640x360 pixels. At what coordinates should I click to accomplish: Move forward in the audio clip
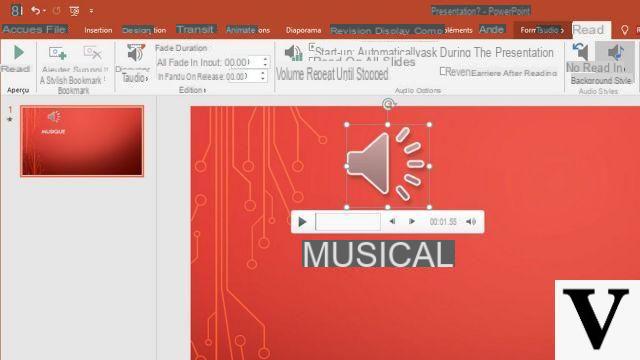click(411, 221)
